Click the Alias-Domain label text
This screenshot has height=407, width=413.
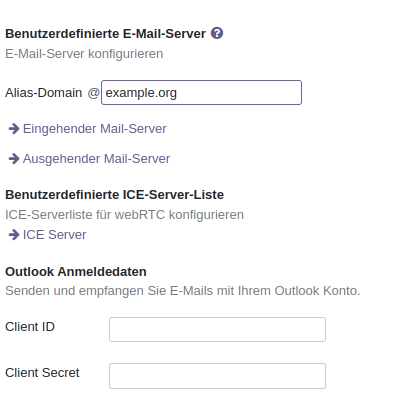[44, 92]
